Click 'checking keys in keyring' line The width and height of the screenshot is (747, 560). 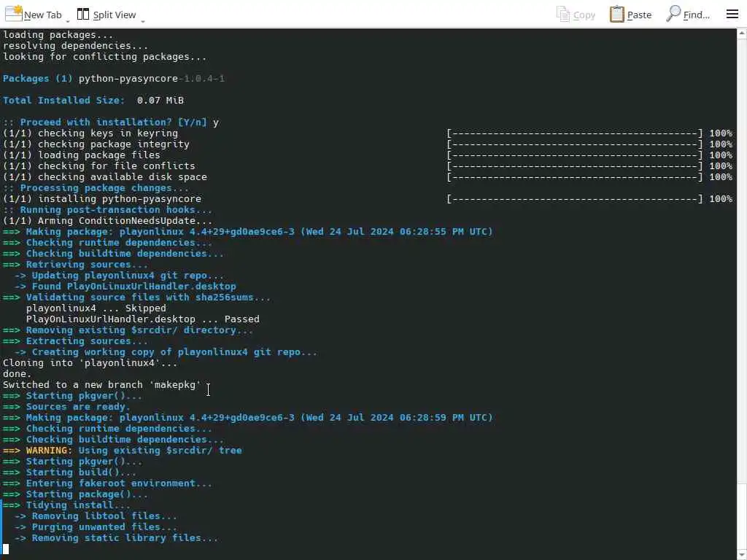coord(90,133)
